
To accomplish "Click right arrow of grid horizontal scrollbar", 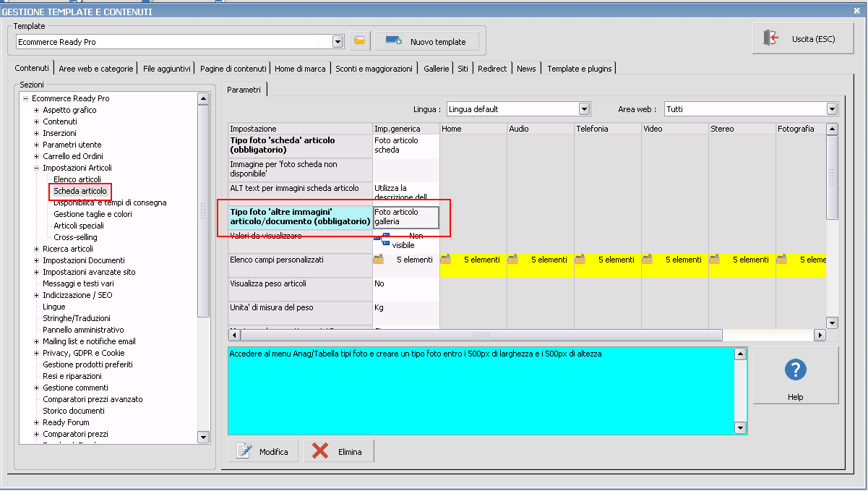I will 820,335.
